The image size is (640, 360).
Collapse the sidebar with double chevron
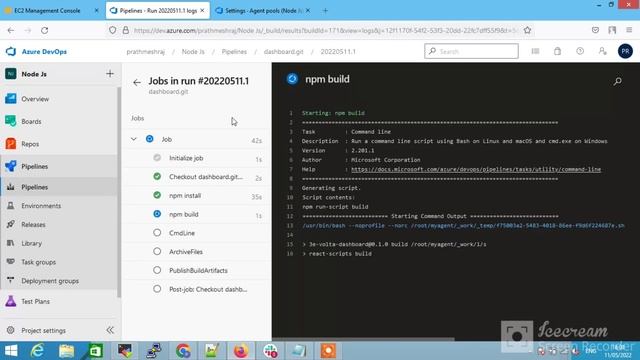[x=110, y=330]
